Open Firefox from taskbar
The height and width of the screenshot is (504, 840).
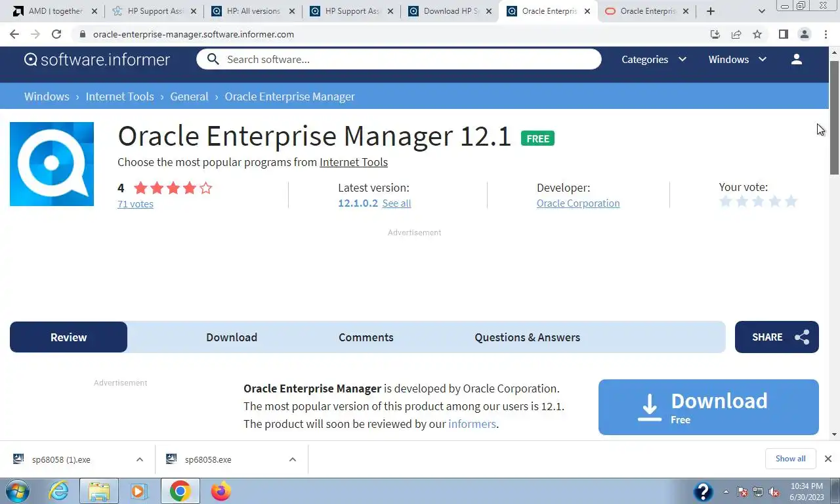(x=221, y=491)
